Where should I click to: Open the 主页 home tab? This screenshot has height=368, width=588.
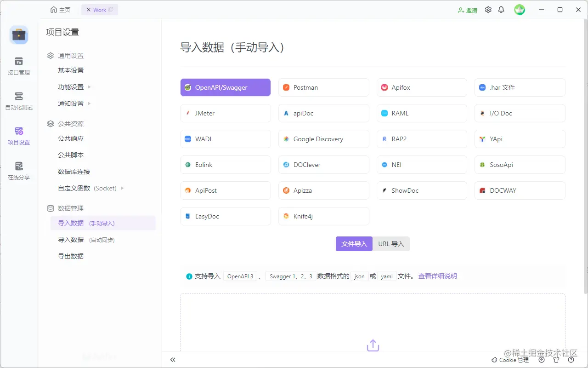[x=60, y=10]
